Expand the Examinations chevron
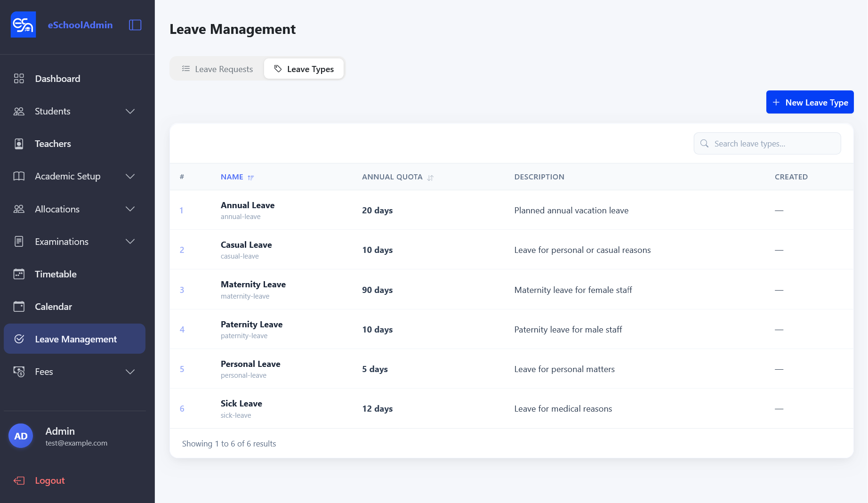 [x=130, y=242]
